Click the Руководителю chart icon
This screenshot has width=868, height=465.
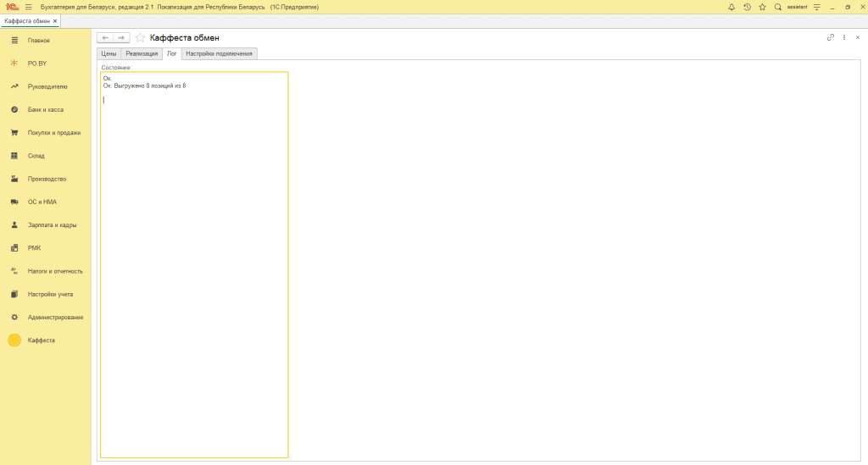[14, 86]
